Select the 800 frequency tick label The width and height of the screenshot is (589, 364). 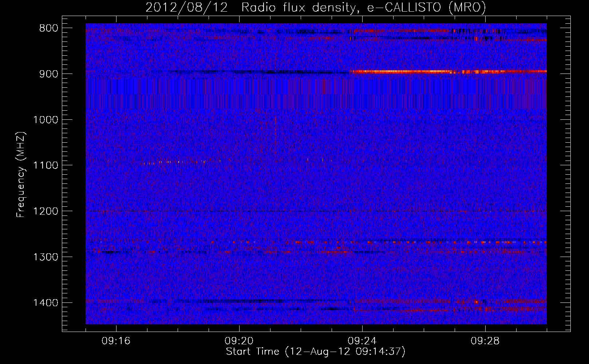click(x=48, y=28)
